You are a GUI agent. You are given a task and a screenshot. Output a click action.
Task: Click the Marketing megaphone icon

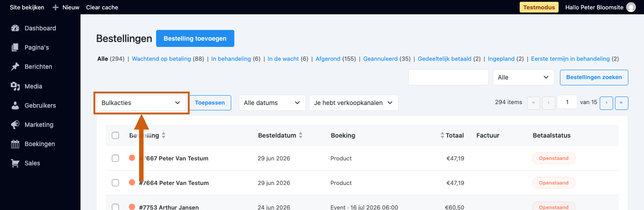[x=15, y=125]
